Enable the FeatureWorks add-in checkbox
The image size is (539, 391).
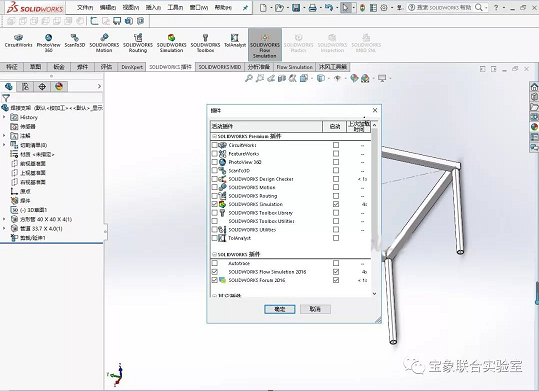pos(215,154)
